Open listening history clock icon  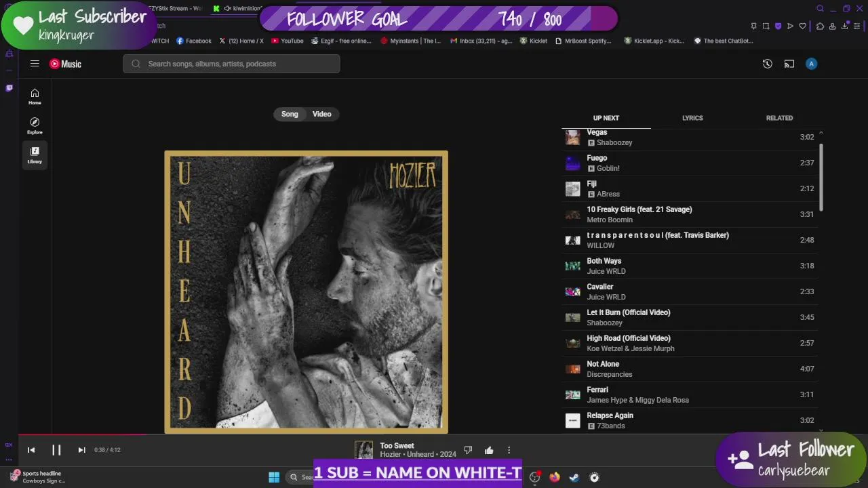pos(767,64)
